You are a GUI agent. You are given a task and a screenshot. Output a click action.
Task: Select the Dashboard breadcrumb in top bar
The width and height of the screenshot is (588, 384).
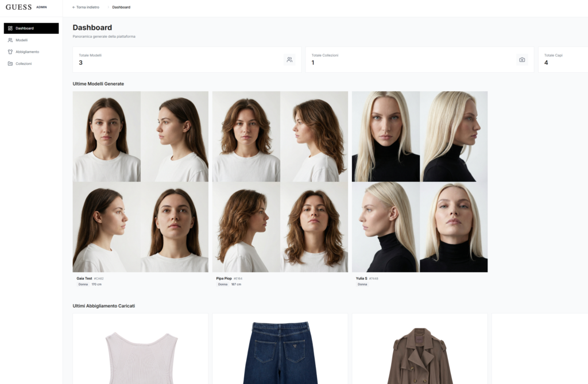click(121, 7)
